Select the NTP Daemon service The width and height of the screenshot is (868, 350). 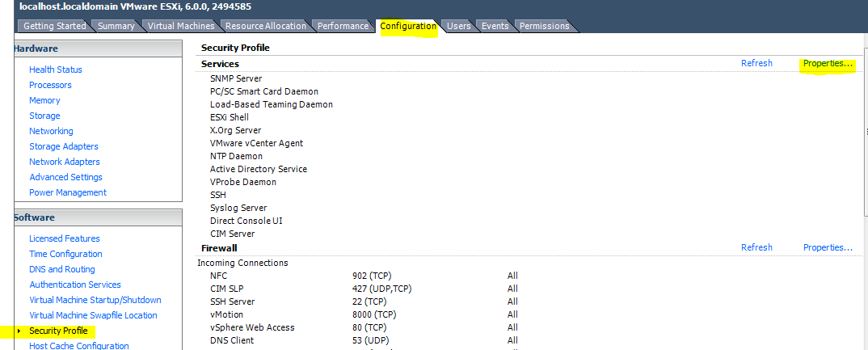pyautogui.click(x=236, y=156)
